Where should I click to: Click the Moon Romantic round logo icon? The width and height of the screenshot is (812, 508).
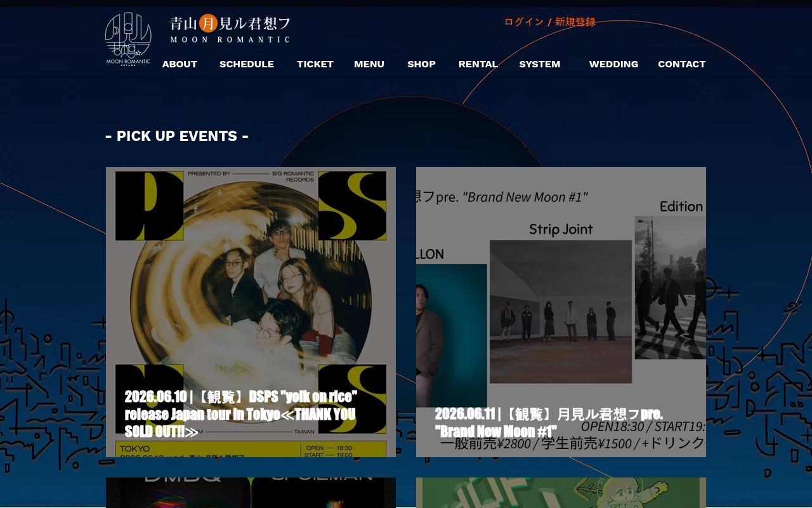128,39
